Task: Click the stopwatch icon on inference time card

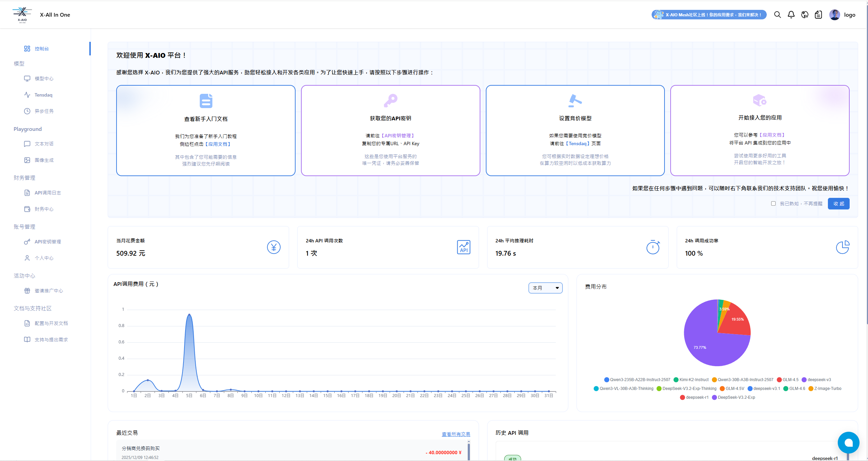Action: click(x=653, y=247)
